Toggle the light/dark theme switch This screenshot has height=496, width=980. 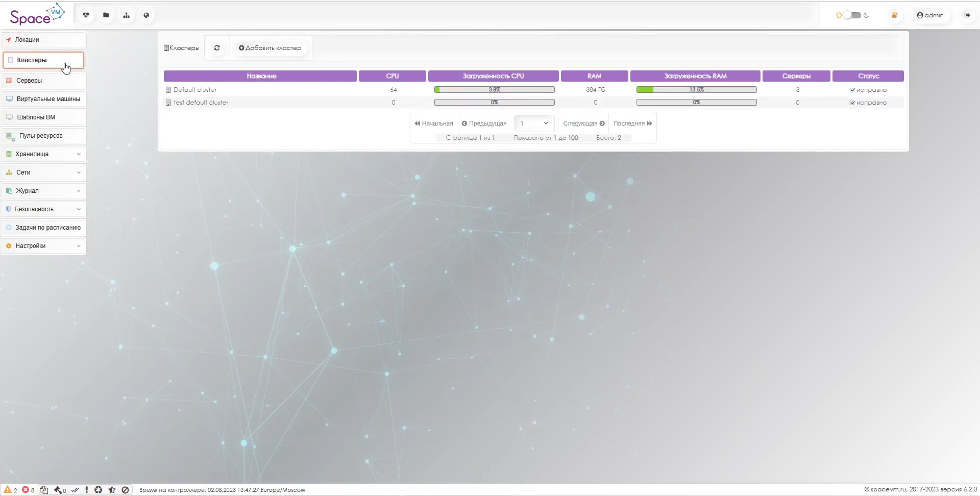(x=852, y=15)
